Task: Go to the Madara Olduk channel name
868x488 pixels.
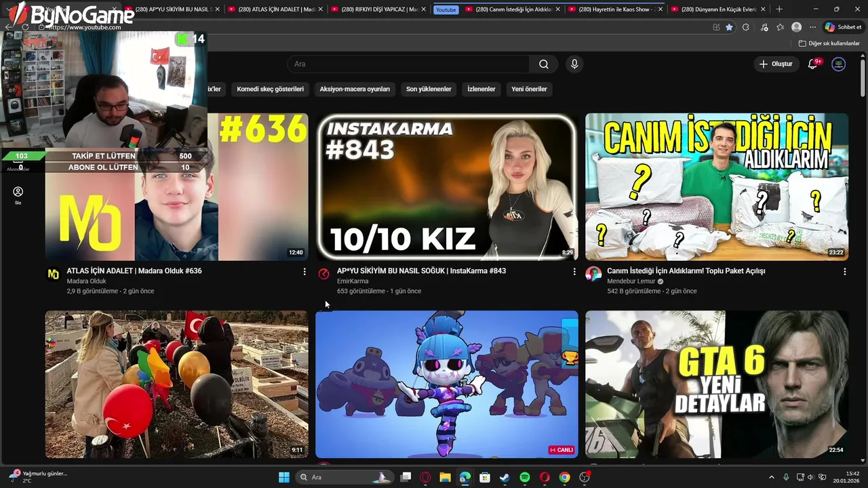Action: coord(86,281)
